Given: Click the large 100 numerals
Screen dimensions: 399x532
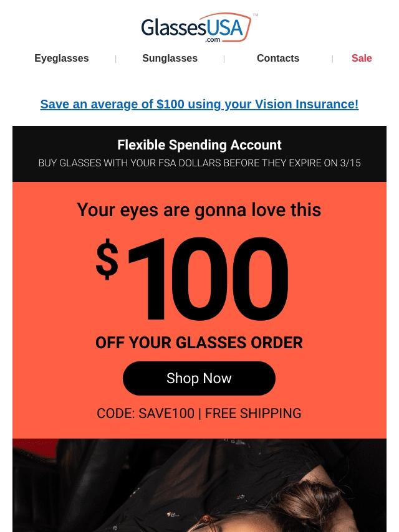Looking at the screenshot, I should click(x=208, y=279).
